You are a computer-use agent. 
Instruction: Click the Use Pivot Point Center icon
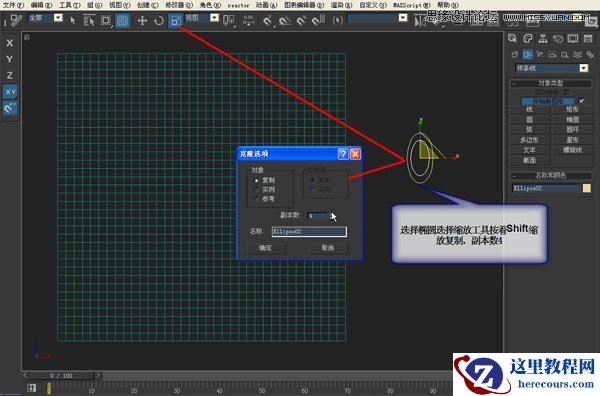(228, 20)
